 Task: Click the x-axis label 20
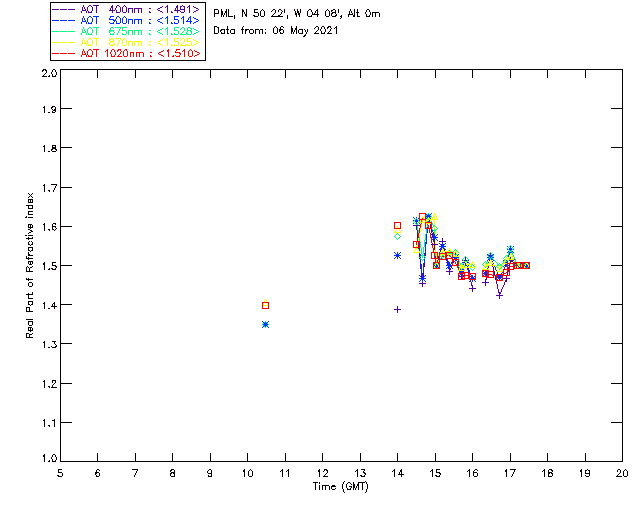click(x=622, y=473)
